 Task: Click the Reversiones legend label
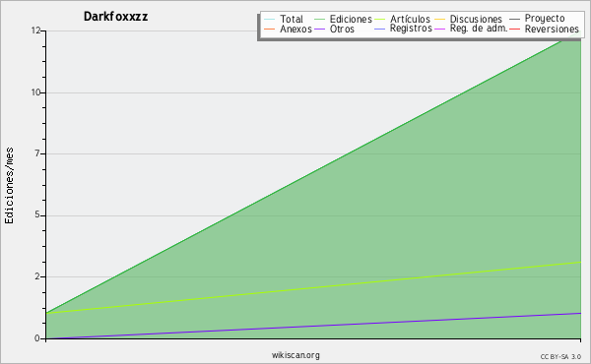[x=552, y=29]
